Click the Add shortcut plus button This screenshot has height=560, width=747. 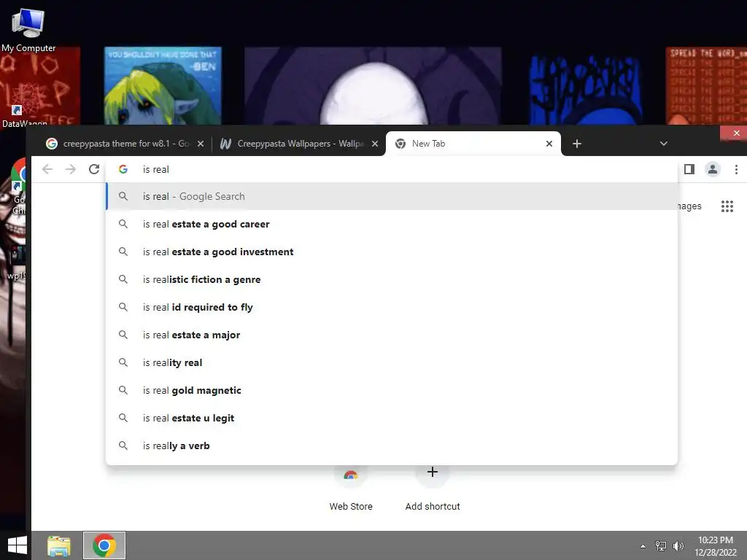[x=432, y=472]
